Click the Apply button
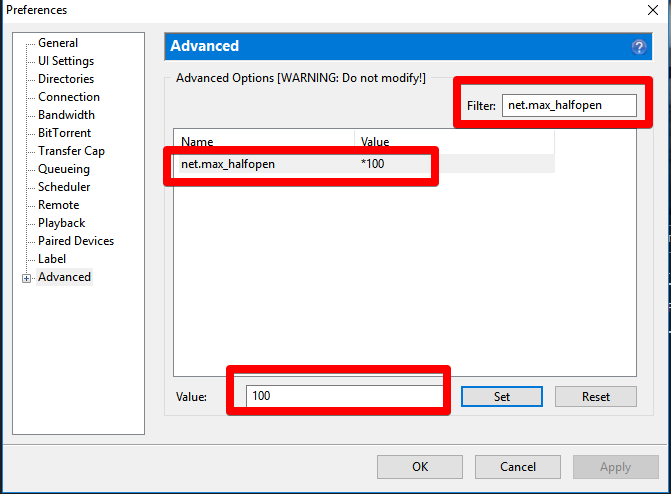Screen dimensions: 671x494 point(615,467)
